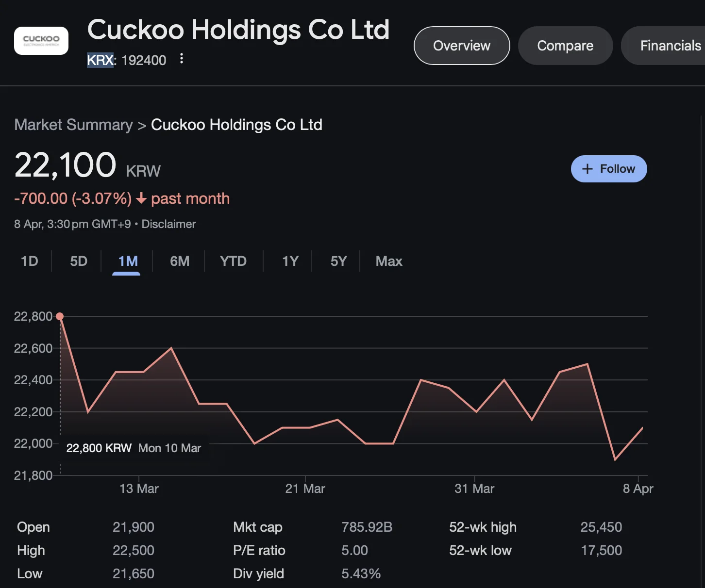Click the 21,800 y-axis label
The height and width of the screenshot is (588, 705).
(x=33, y=475)
